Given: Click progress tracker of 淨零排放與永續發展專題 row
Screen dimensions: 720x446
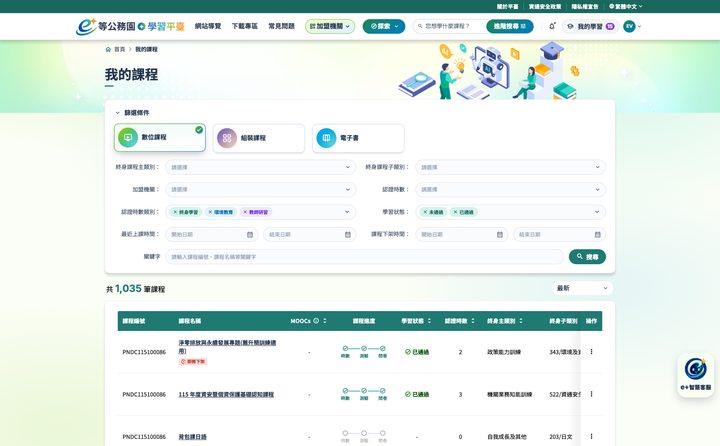Looking at the screenshot, I should [x=364, y=352].
